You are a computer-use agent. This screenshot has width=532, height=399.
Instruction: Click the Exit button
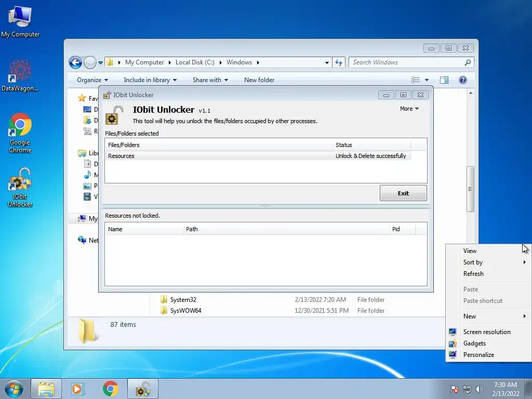(x=403, y=193)
